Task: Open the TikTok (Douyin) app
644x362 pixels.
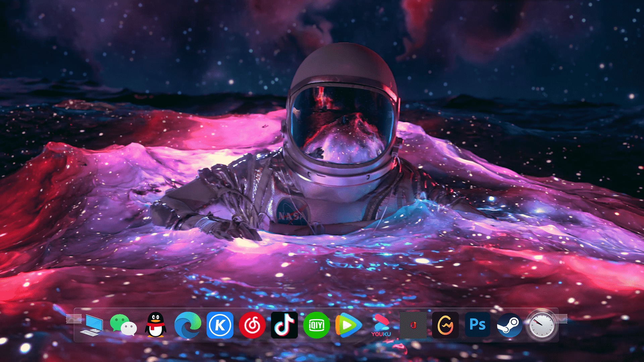Action: tap(284, 325)
